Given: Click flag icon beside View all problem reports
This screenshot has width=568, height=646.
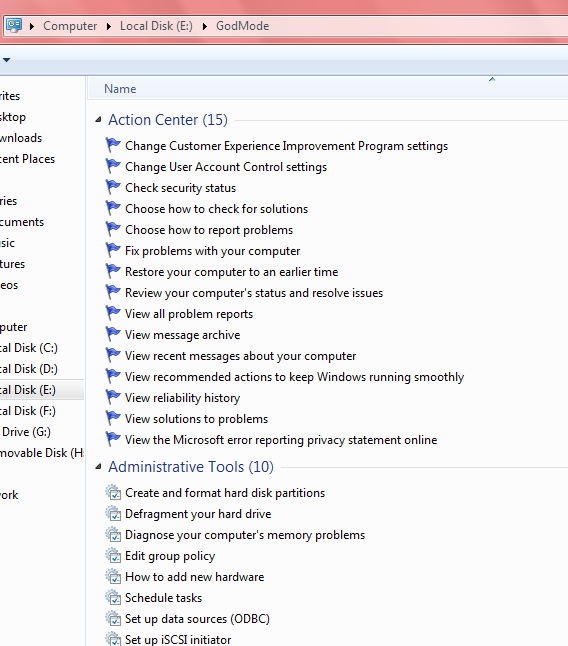Looking at the screenshot, I should tap(112, 313).
